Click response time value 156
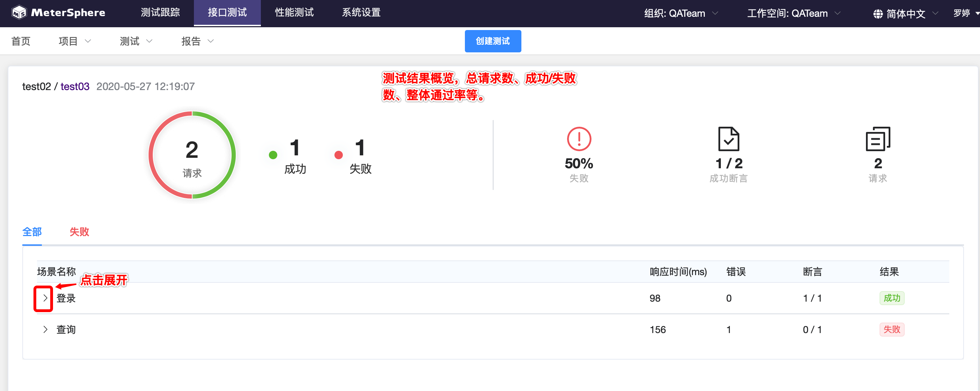The height and width of the screenshot is (391, 980). [x=657, y=330]
